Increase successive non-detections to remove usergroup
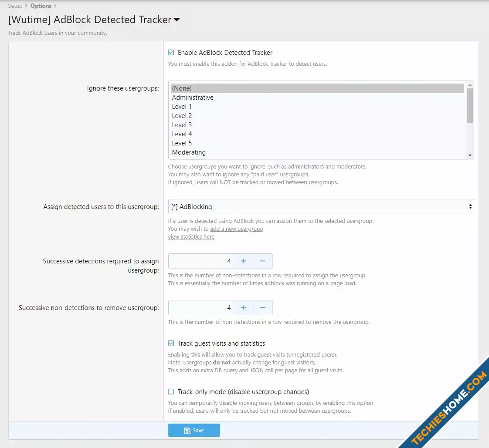The width and height of the screenshot is (489, 448). (x=243, y=307)
